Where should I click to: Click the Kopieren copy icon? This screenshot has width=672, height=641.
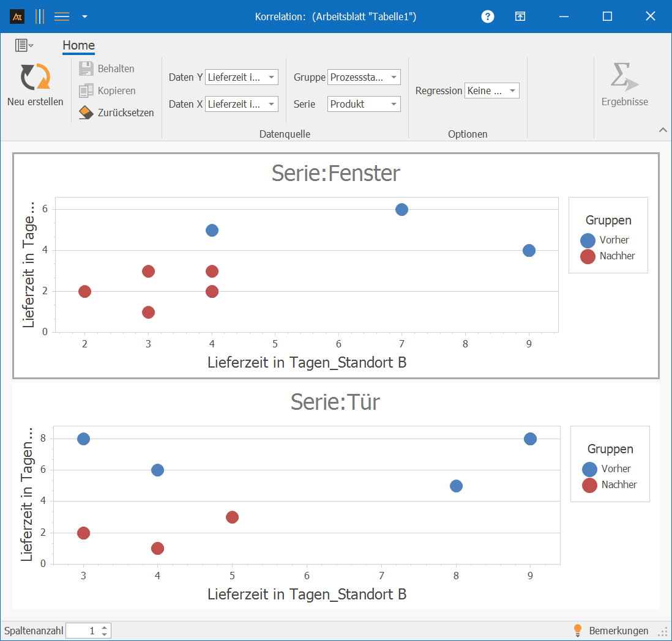(86, 91)
